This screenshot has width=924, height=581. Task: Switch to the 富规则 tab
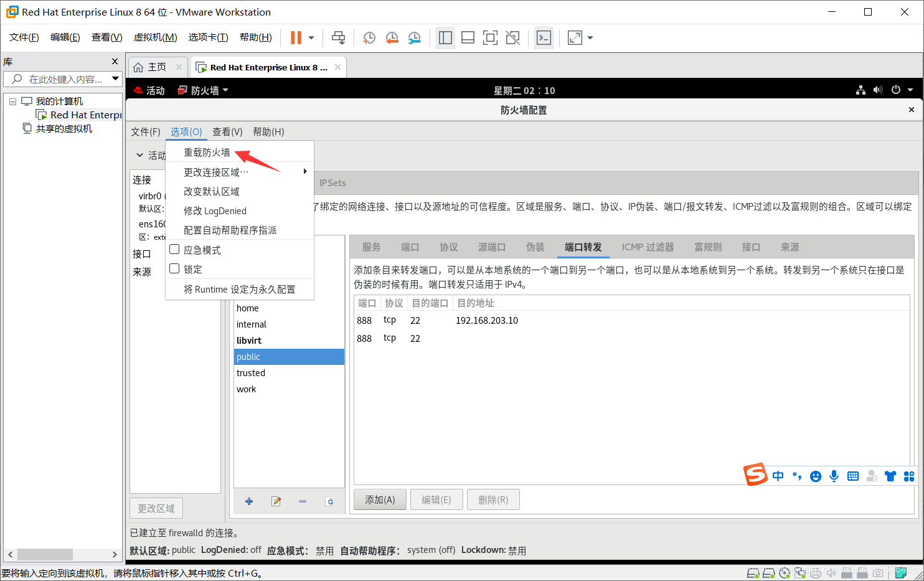click(x=708, y=247)
